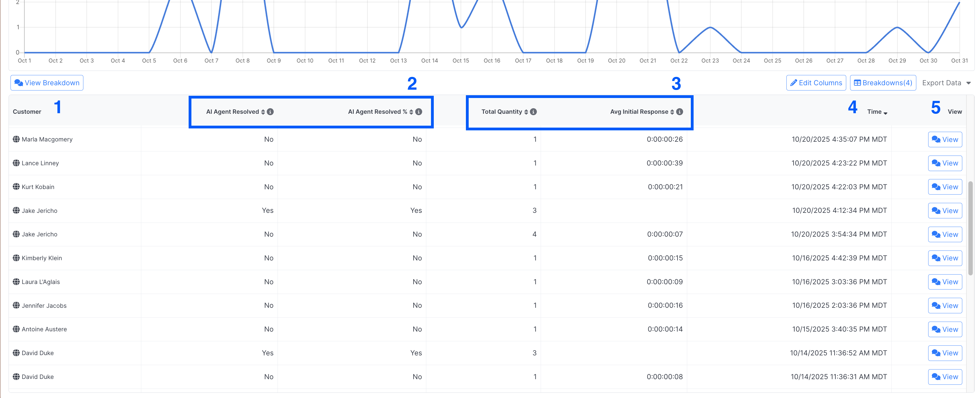Click the Oct 23 peak on chart line

(710, 27)
